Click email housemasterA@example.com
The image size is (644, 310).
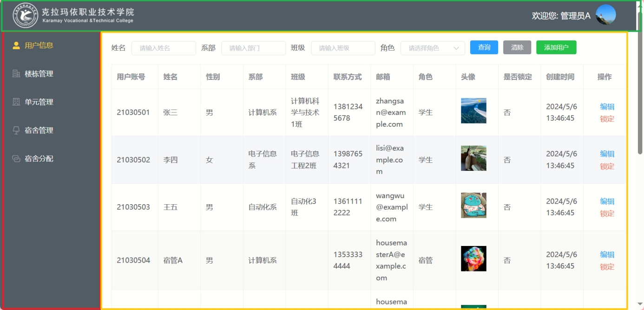click(391, 260)
